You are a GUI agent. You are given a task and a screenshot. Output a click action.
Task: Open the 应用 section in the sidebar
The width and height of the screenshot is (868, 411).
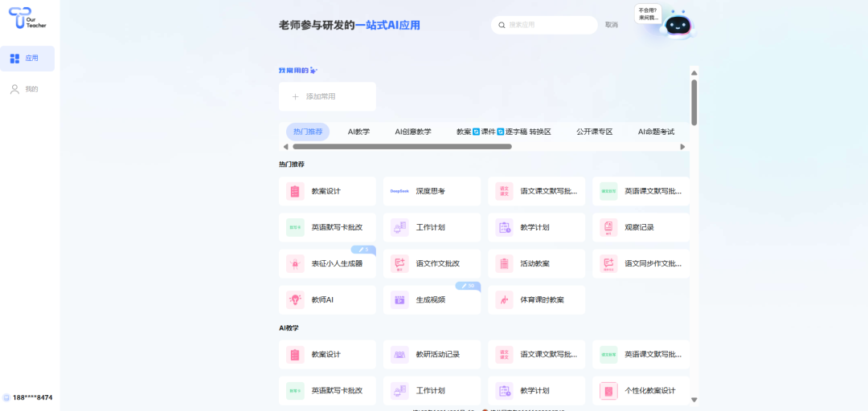click(27, 58)
